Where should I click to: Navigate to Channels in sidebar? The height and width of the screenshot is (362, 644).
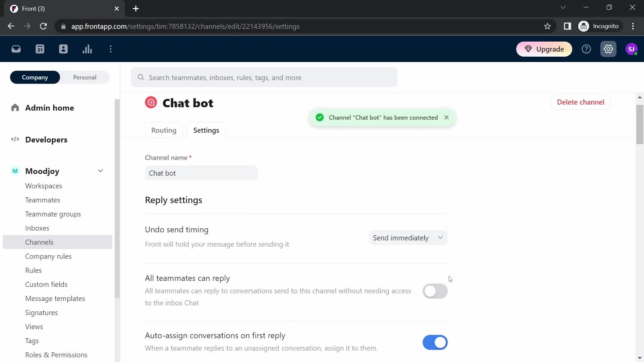point(39,242)
